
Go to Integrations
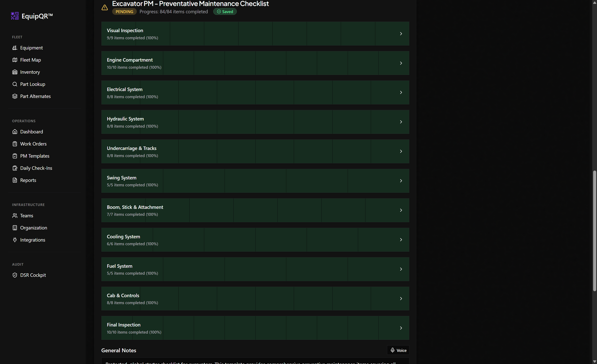(x=33, y=240)
